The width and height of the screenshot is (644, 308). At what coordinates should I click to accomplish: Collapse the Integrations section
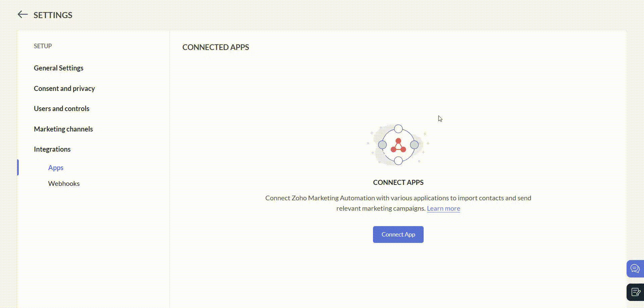(x=52, y=149)
